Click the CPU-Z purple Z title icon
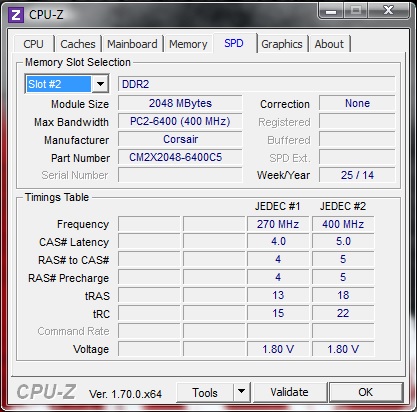 pyautogui.click(x=16, y=14)
